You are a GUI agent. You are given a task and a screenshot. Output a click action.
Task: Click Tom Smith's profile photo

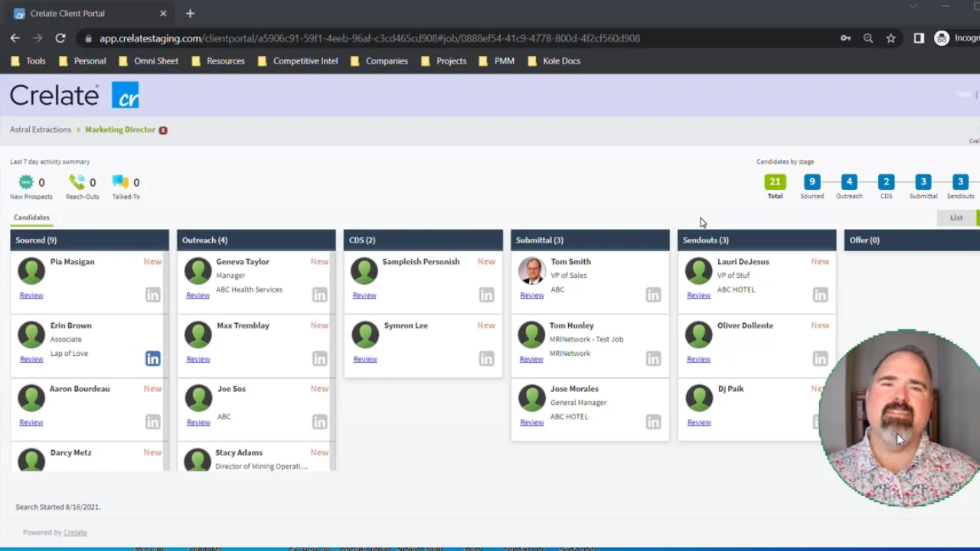[x=531, y=271]
